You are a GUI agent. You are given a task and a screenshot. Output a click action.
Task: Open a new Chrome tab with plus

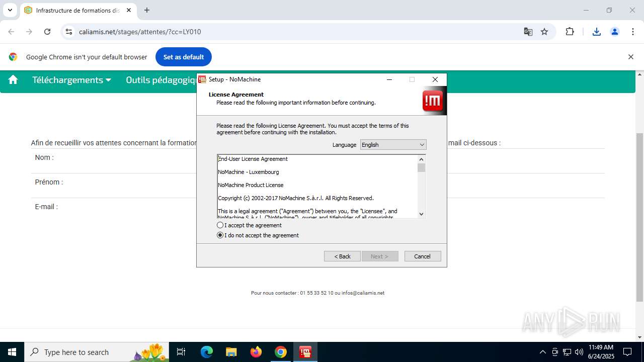147,10
